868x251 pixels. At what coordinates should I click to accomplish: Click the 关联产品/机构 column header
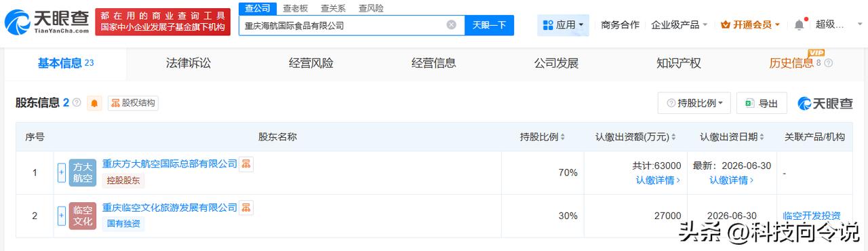tap(814, 137)
